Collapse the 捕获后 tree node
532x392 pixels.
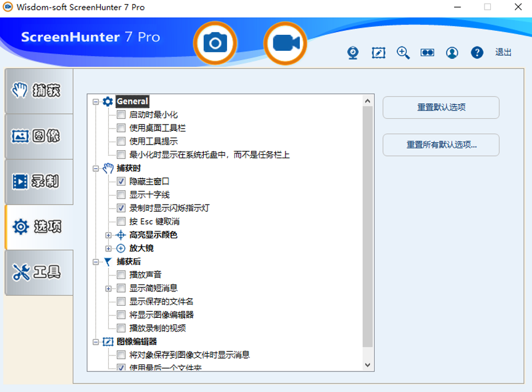coord(96,262)
